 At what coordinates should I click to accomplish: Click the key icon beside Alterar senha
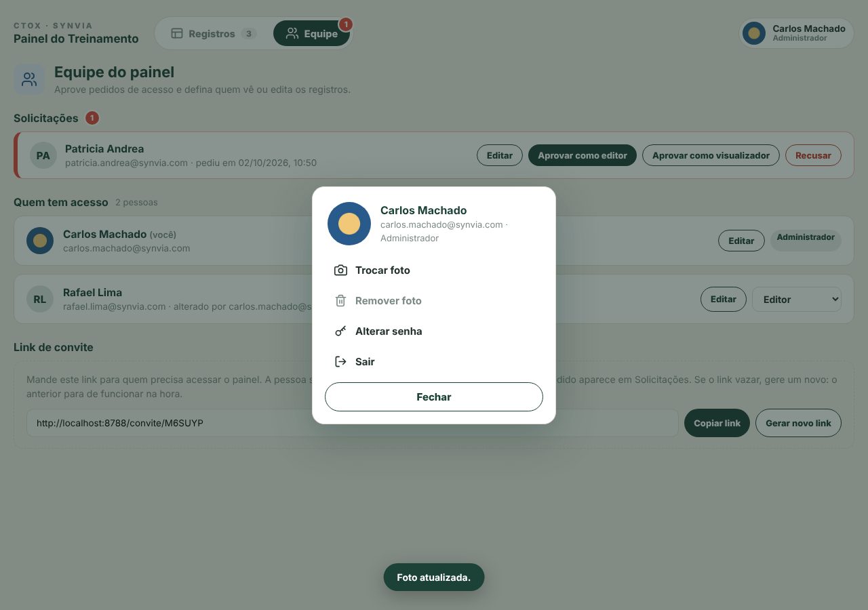click(x=340, y=331)
